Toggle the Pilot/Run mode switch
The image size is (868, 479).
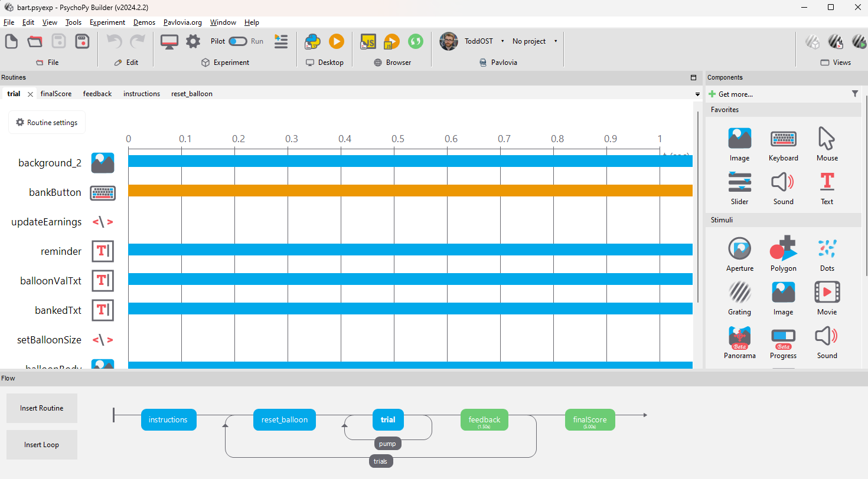click(x=237, y=41)
